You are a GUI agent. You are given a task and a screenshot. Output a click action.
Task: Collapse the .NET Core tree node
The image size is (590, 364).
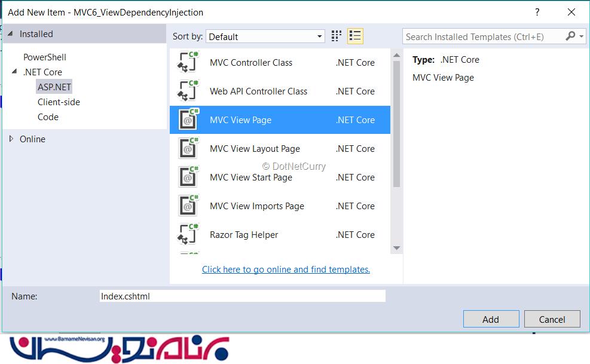pyautogui.click(x=14, y=72)
